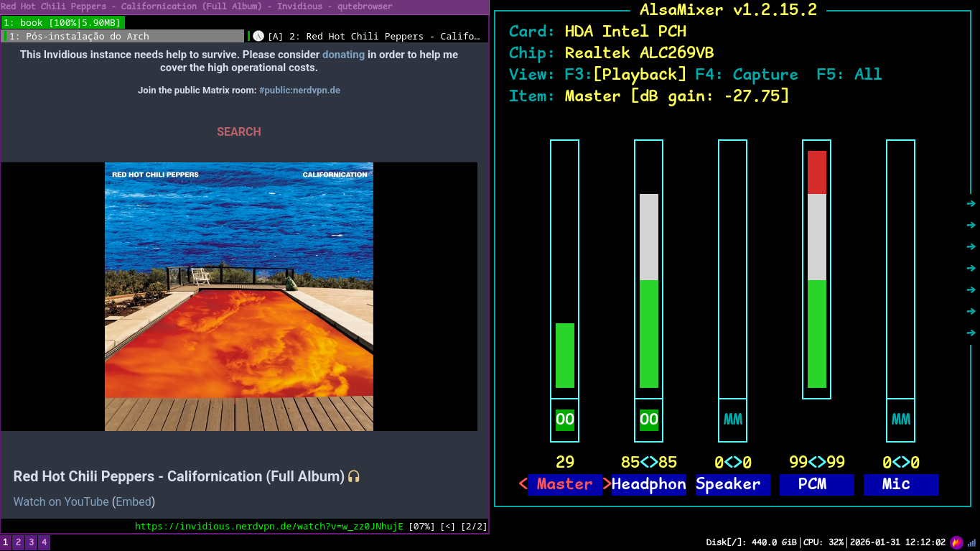Click the favicon on Red Hot Chili Peppers tab
980x551 pixels.
click(258, 36)
